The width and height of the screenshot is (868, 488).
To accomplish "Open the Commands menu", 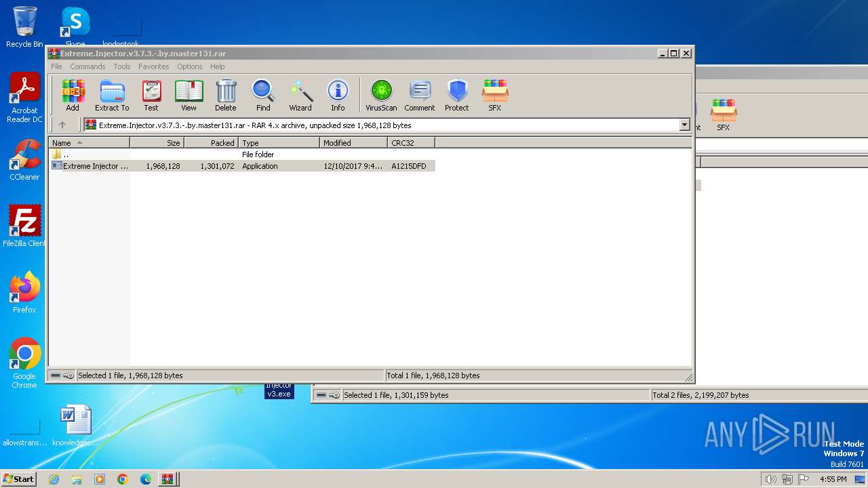I will pos(87,66).
